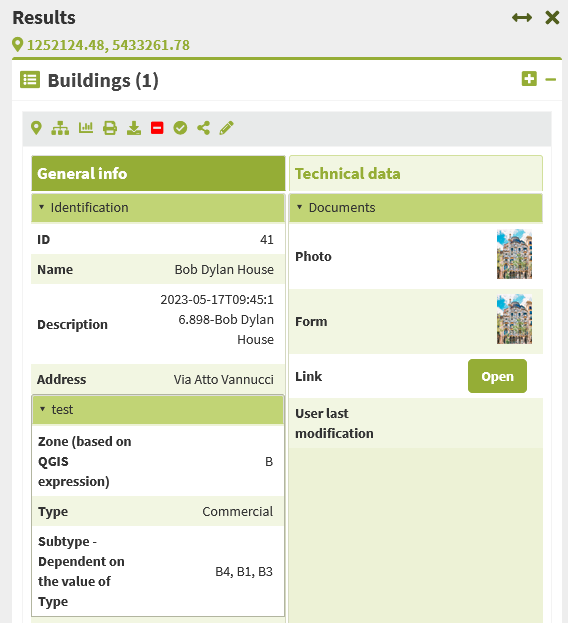This screenshot has width=568, height=623.
Task: Copy feature link with the share icon
Action: (x=203, y=128)
